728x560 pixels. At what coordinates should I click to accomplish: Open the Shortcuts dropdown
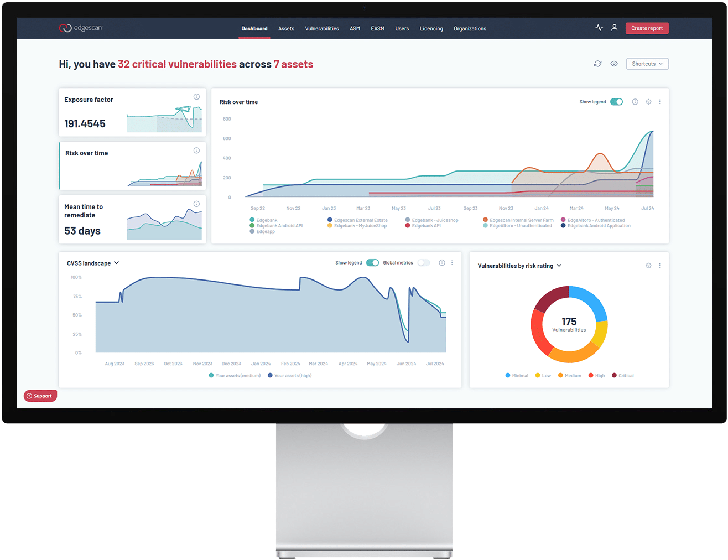pos(647,64)
